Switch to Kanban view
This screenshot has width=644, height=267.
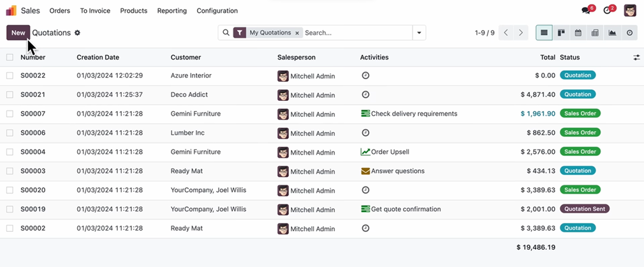[x=561, y=33]
